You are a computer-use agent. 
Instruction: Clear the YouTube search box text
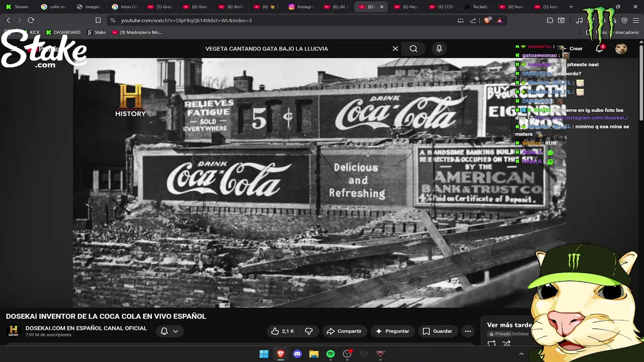coord(395,49)
